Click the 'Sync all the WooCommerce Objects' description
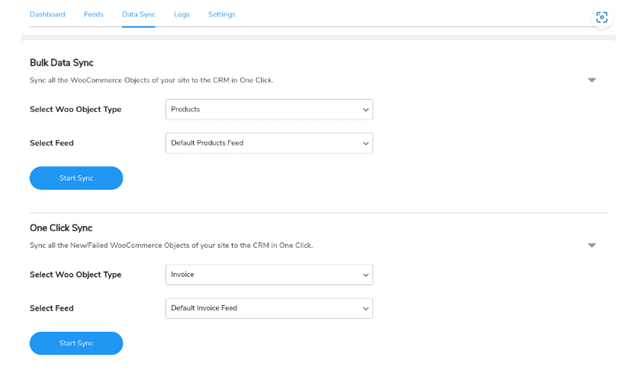The height and width of the screenshot is (375, 628). click(151, 80)
